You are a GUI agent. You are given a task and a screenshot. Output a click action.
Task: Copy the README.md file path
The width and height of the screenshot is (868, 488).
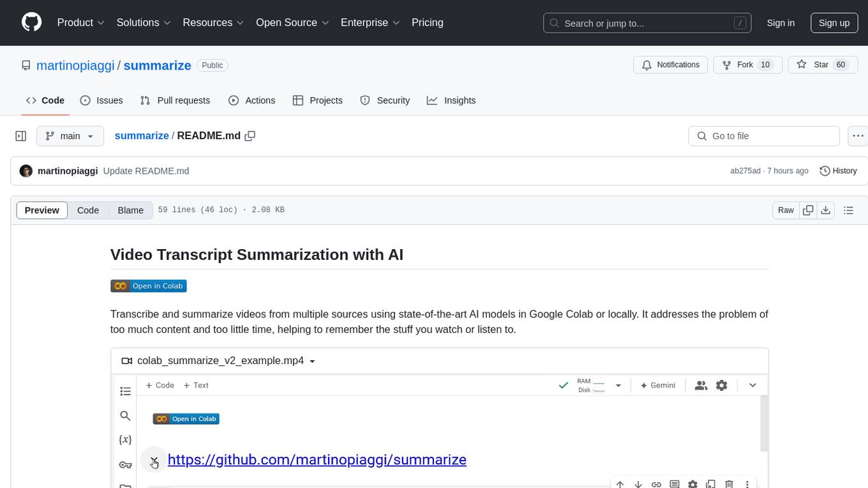click(250, 136)
